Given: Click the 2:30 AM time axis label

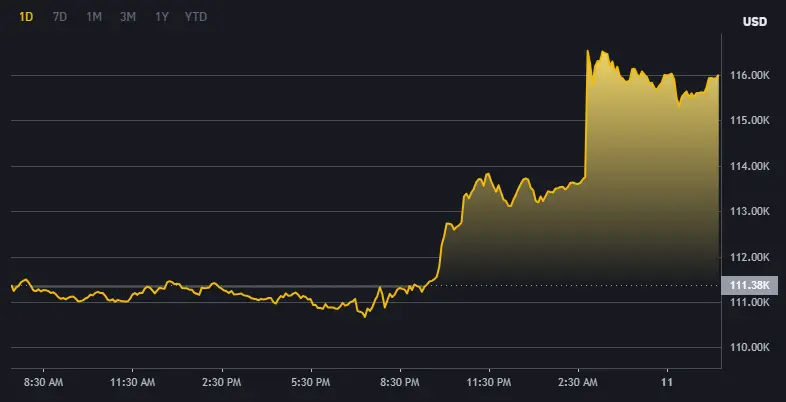Looking at the screenshot, I should tap(577, 382).
